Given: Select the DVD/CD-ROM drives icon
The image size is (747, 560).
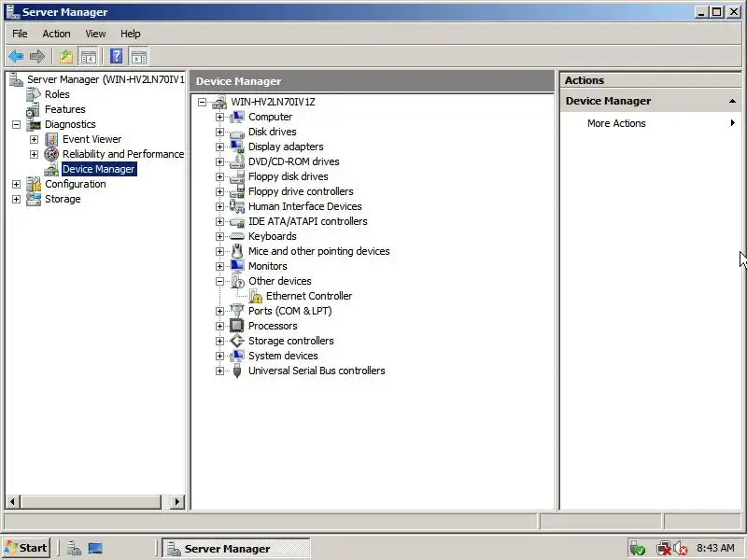Looking at the screenshot, I should click(x=237, y=161).
